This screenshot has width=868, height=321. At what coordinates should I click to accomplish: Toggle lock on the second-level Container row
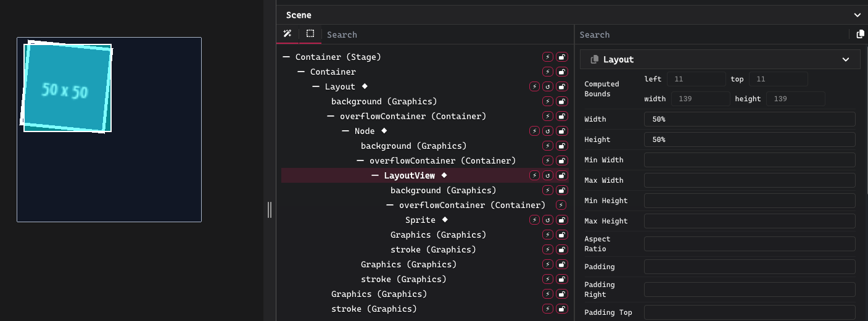pos(561,72)
